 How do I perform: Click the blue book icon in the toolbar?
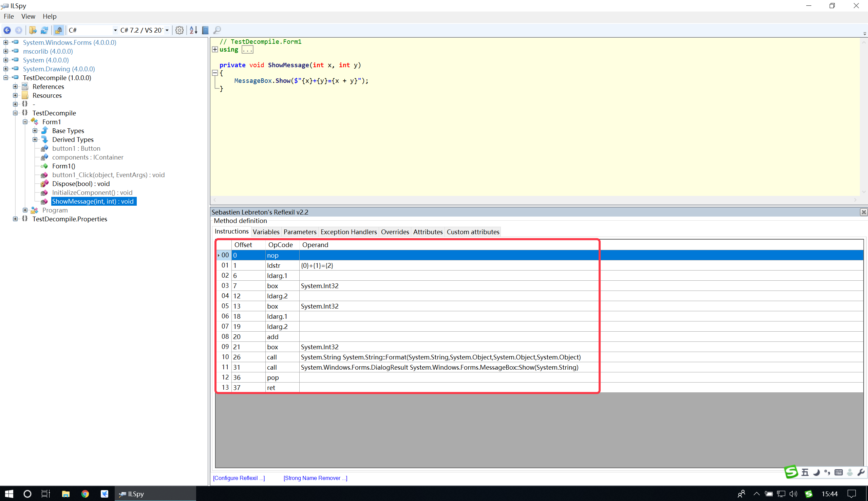tap(205, 30)
